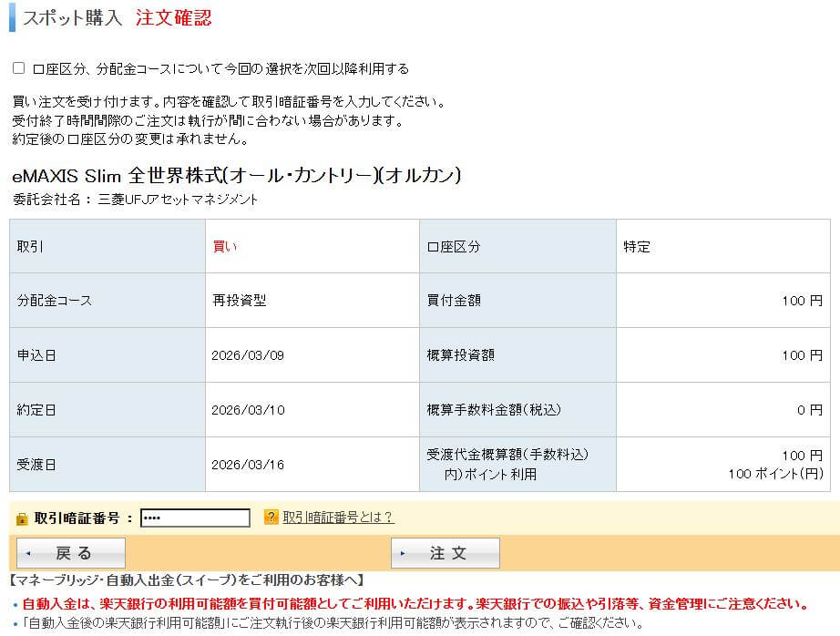Screen dimensions: 840x636
Task: Click the 注文確認 red heading text
Action: pyautogui.click(x=173, y=18)
